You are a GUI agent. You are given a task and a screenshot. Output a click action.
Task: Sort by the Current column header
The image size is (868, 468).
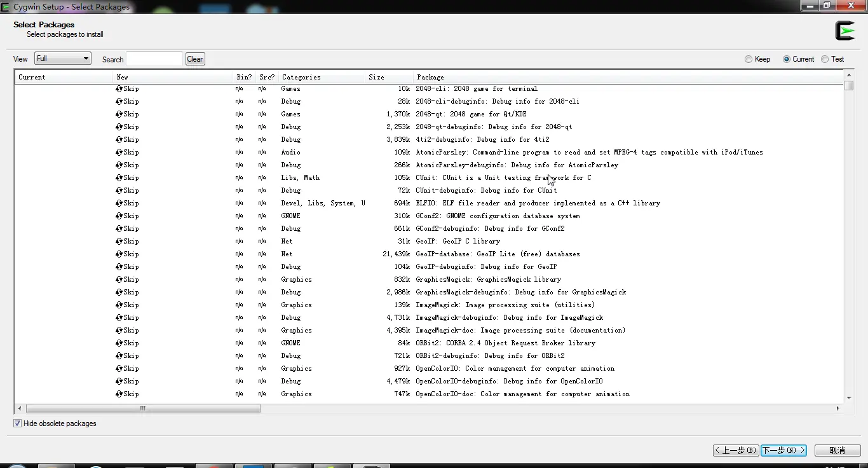click(x=64, y=77)
